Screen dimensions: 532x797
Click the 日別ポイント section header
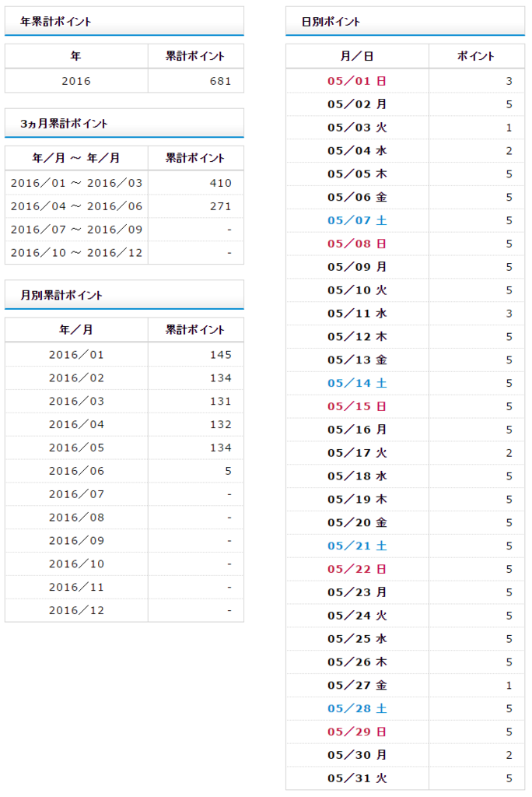pos(405,21)
